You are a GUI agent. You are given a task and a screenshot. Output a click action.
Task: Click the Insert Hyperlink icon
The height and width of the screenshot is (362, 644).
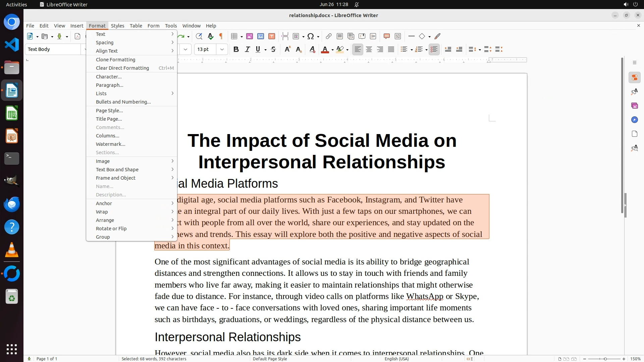pos(329,36)
